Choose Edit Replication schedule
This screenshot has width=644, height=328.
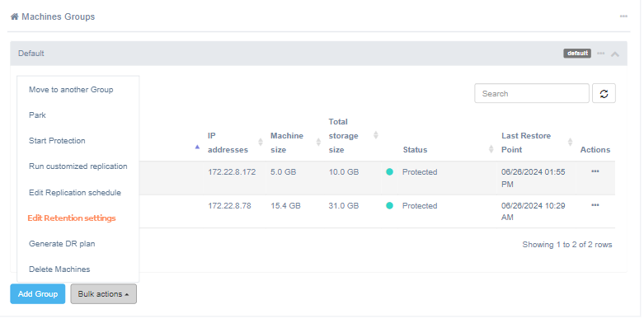[x=75, y=193]
